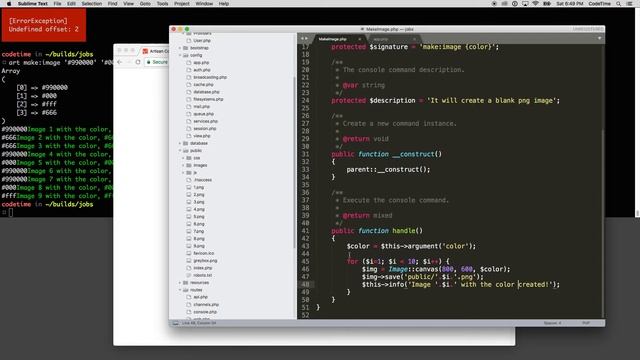The width and height of the screenshot is (640, 360).
Task: Open the tab list dropdown arrow
Action: [x=600, y=38]
